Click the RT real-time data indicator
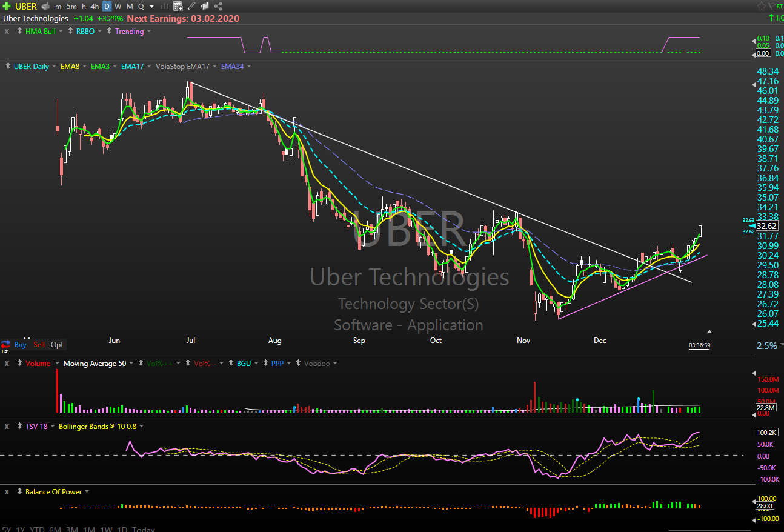Screen dimensions: 784x532 779,6
